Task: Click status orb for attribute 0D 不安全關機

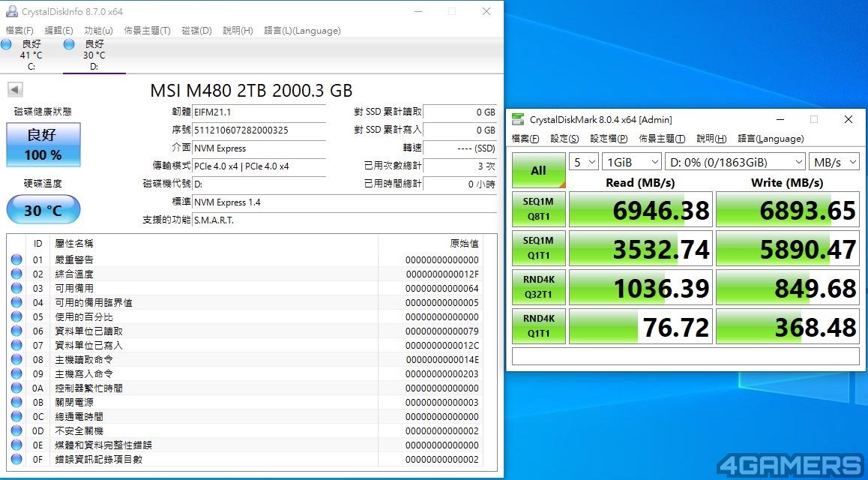Action: pyautogui.click(x=16, y=430)
